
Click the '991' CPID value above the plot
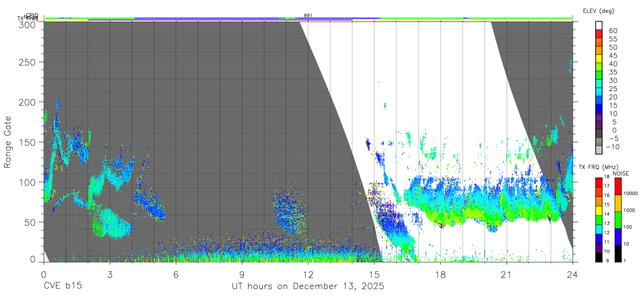point(308,15)
